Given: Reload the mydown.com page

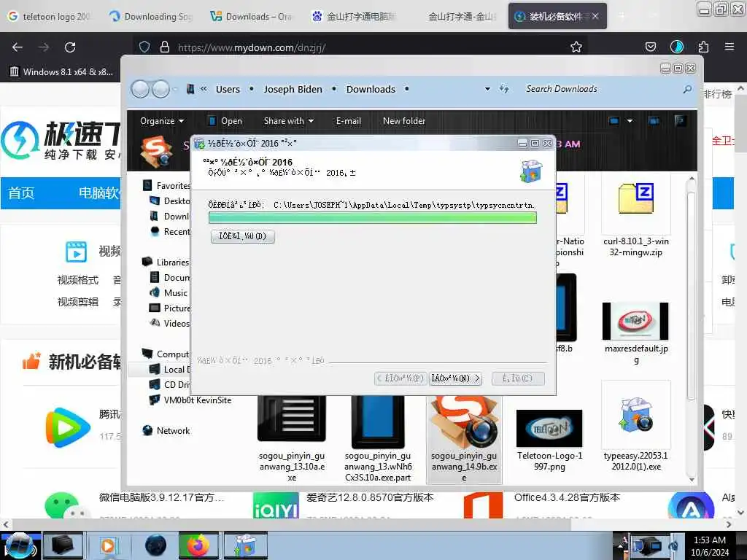Looking at the screenshot, I should 70,47.
